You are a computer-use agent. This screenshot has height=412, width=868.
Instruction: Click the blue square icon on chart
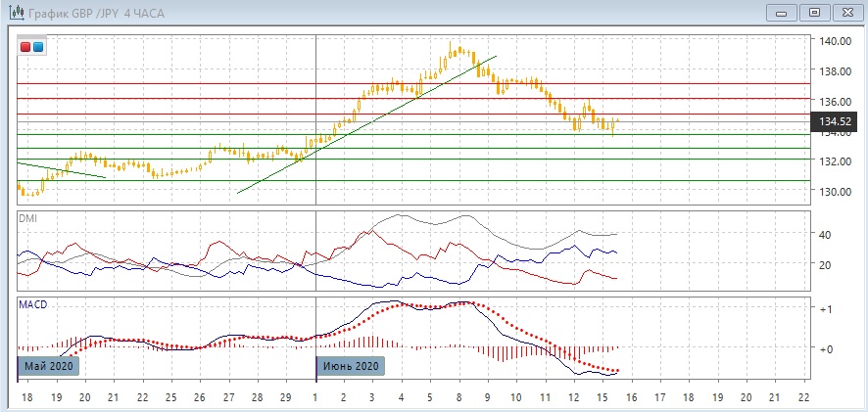(37, 46)
